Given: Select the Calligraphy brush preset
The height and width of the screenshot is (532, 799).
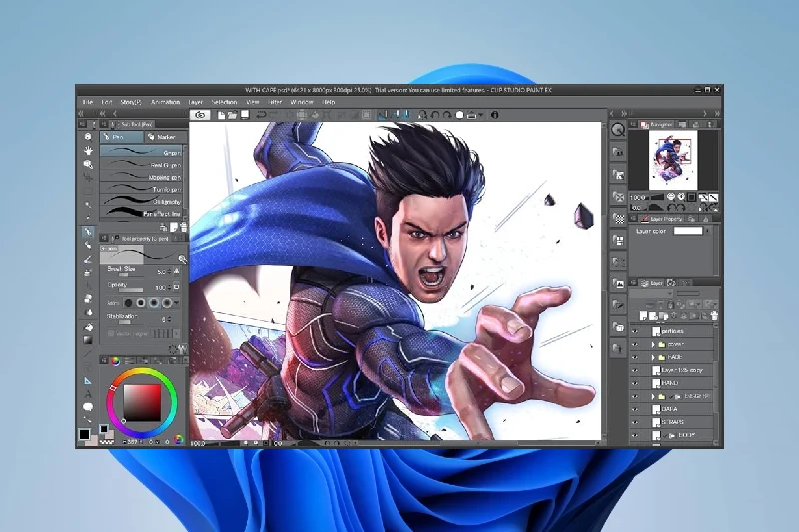Looking at the screenshot, I should [x=141, y=201].
